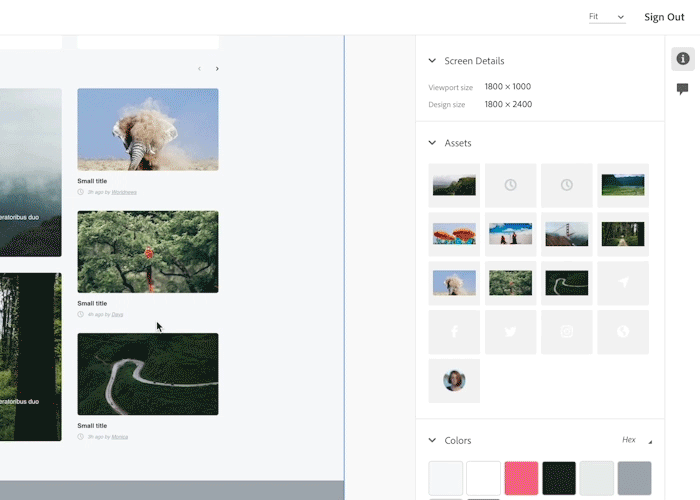Click the clock icon beside Dave timestamp
The height and width of the screenshot is (500, 700).
[x=80, y=314]
